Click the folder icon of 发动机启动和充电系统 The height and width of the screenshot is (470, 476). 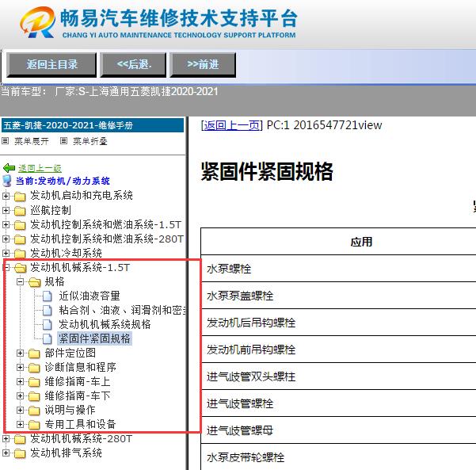(20, 197)
